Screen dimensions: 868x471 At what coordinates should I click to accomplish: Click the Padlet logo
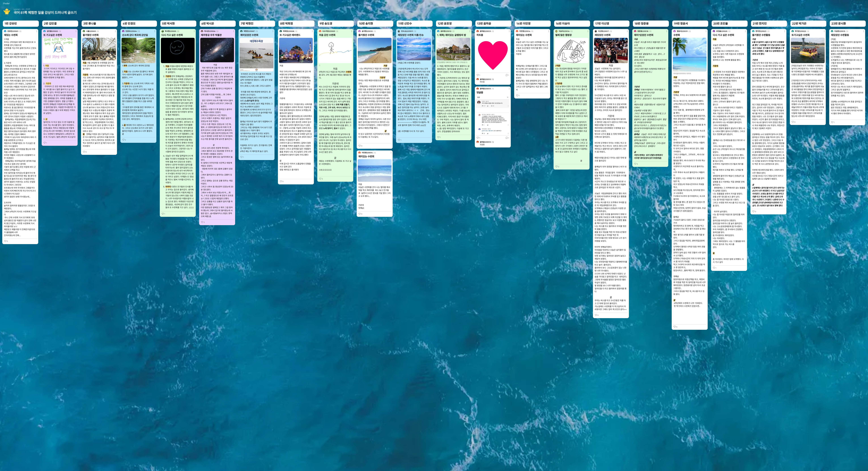pos(6,3)
